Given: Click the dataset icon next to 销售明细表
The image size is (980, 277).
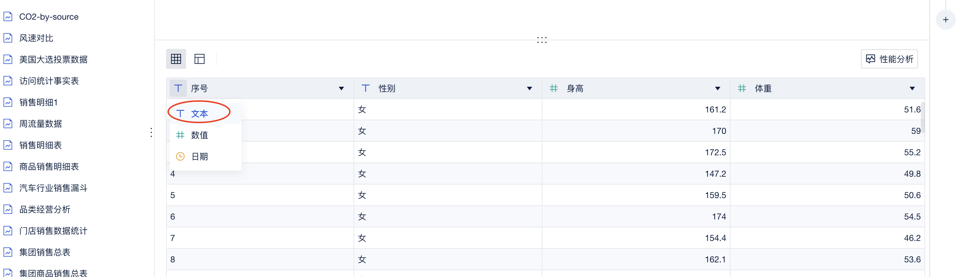Looking at the screenshot, I should click(x=8, y=145).
